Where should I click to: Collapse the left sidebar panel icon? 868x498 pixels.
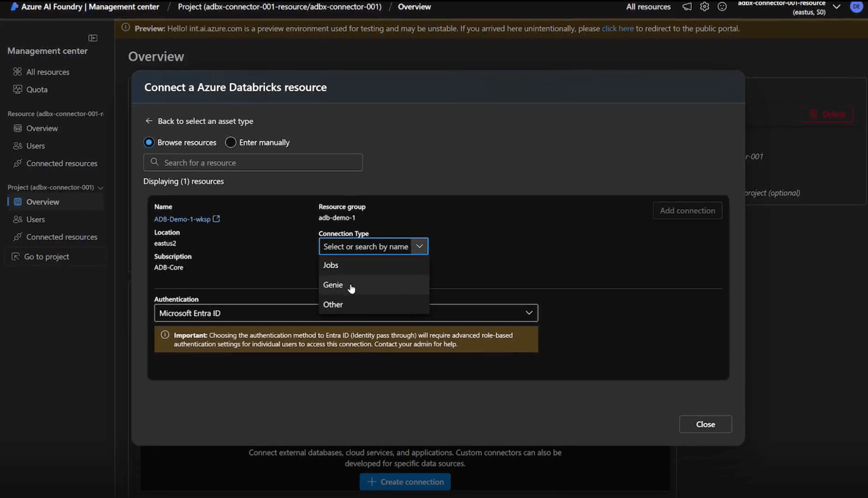[x=93, y=38]
